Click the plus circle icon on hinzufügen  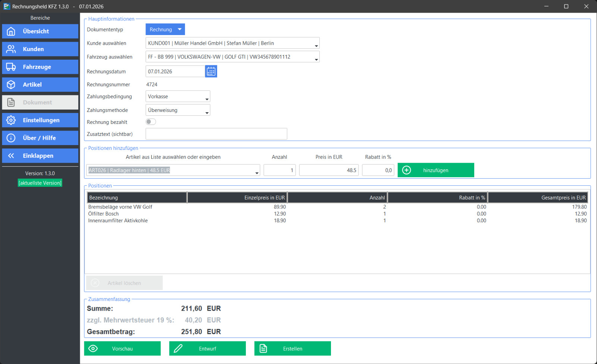pos(407,170)
